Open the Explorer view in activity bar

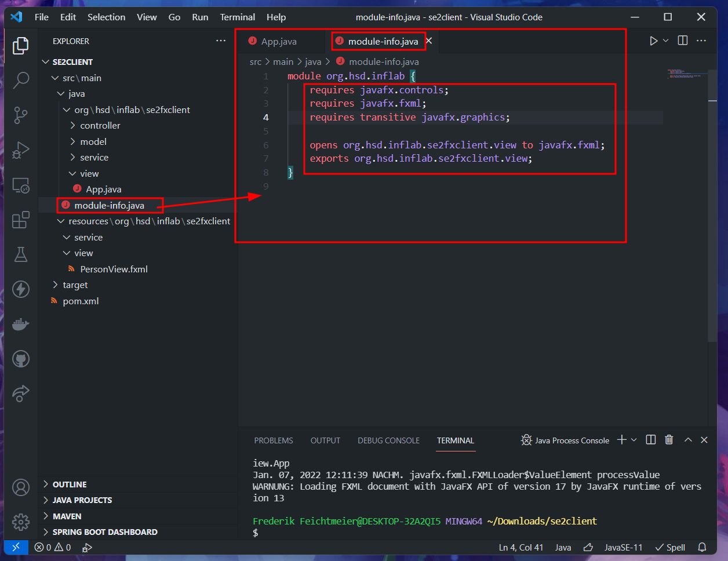pos(21,45)
